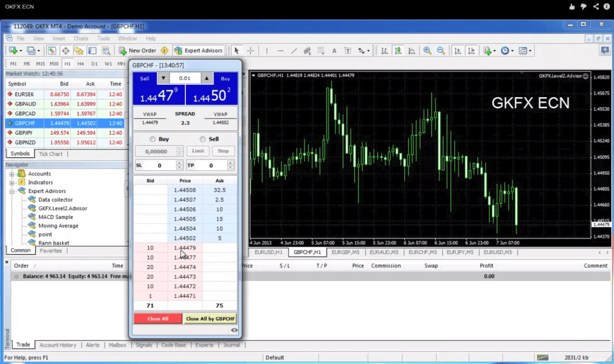
Task: Open the notifications bubble showing 4
Action: [x=605, y=51]
